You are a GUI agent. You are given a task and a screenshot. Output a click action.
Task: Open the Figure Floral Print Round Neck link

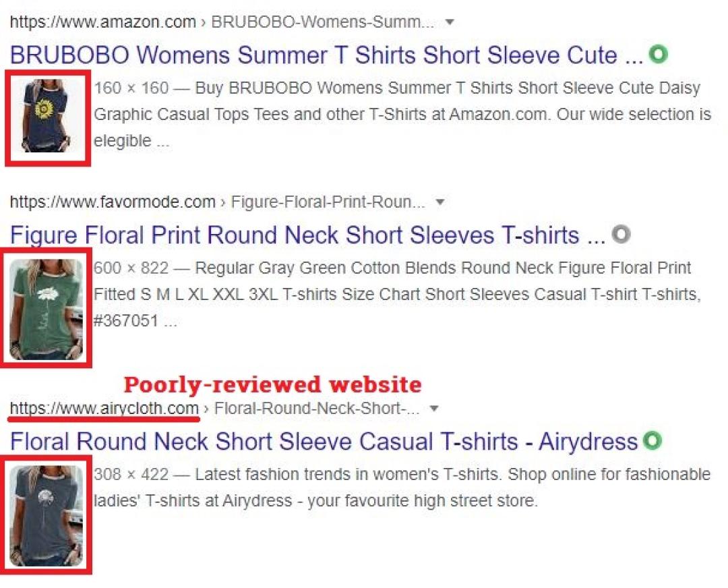click(x=307, y=235)
